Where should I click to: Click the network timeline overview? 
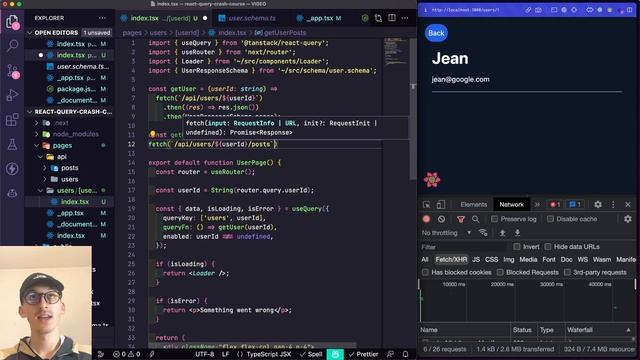[x=527, y=300]
